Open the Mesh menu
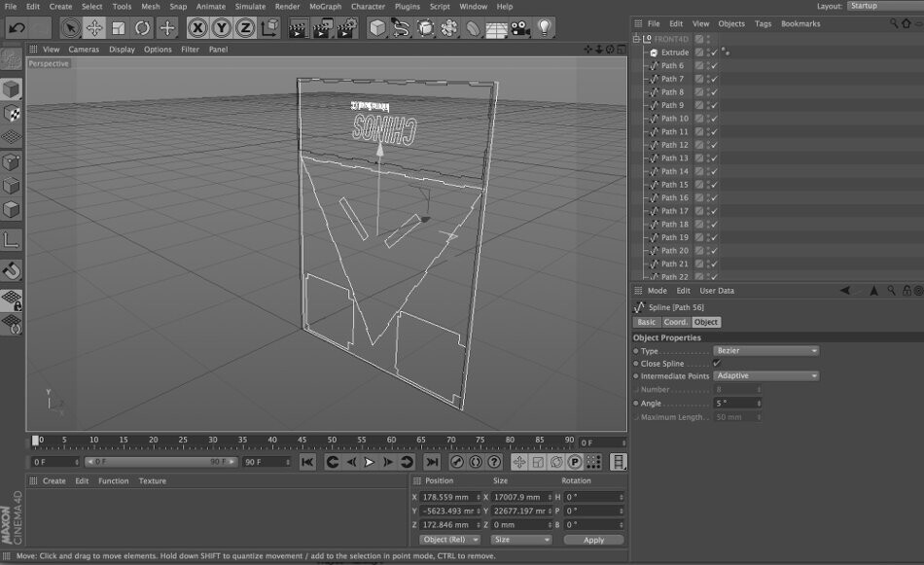This screenshot has height=565, width=924. 150,7
